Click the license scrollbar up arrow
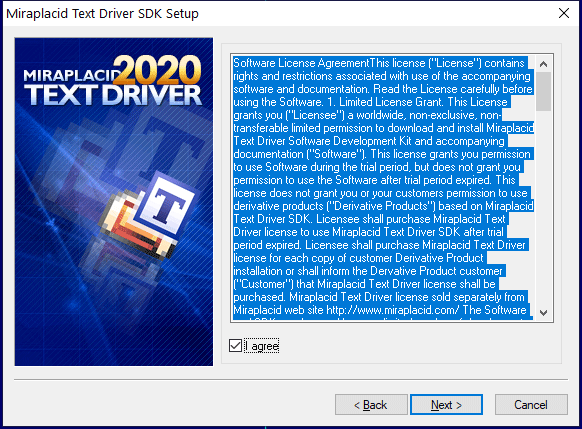 (543, 64)
